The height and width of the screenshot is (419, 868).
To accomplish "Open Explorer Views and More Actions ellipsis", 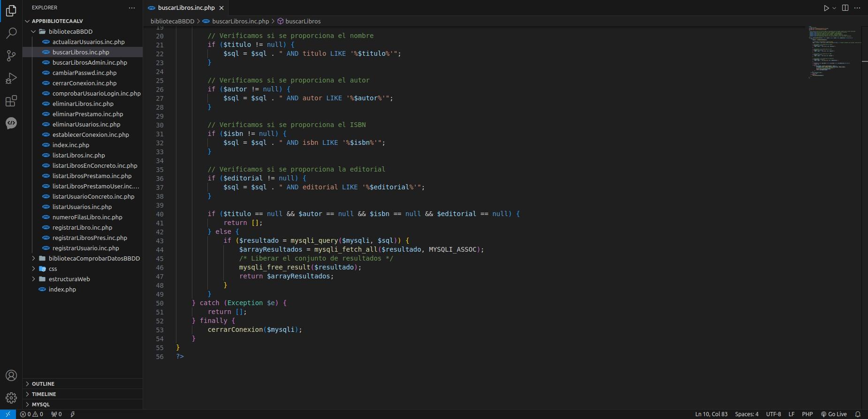I will pyautogui.click(x=132, y=8).
